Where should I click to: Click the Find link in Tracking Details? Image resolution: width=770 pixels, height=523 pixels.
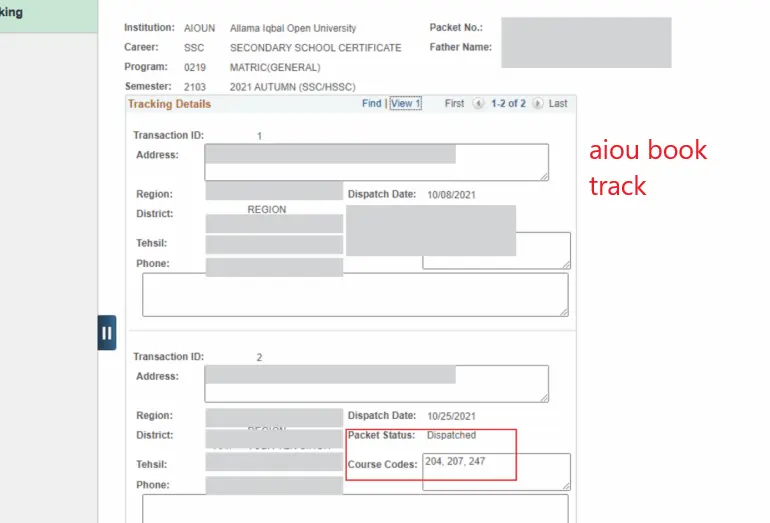371,104
